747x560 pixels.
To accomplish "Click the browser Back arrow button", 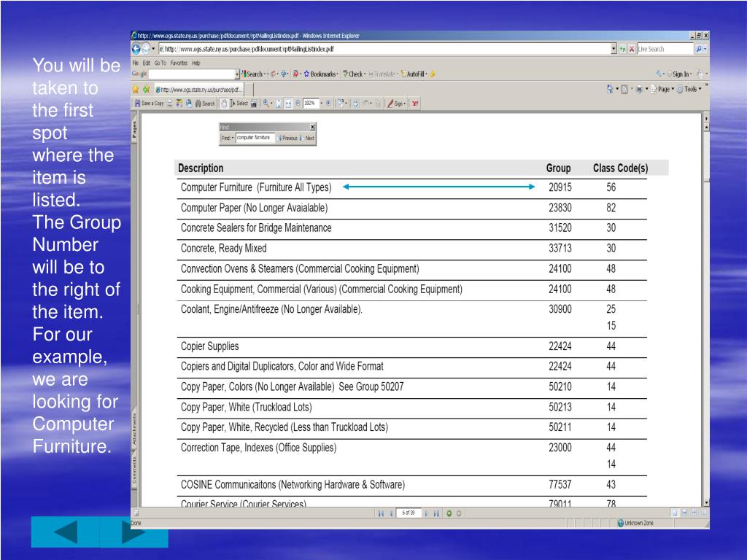I will point(136,49).
